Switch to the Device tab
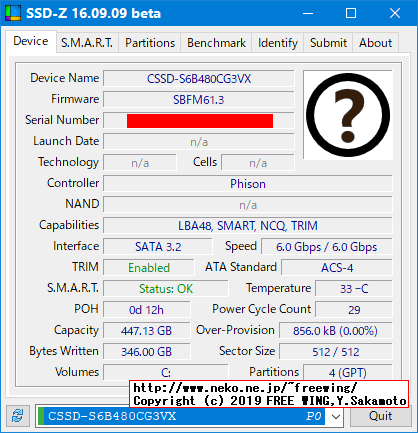Viewport: 418px width, 433px height. 31,41
